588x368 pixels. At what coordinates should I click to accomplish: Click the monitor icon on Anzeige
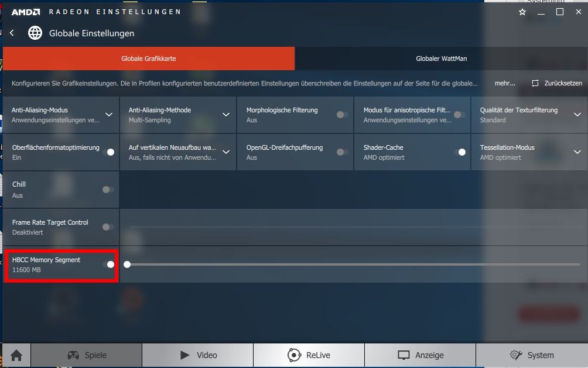pyautogui.click(x=404, y=355)
